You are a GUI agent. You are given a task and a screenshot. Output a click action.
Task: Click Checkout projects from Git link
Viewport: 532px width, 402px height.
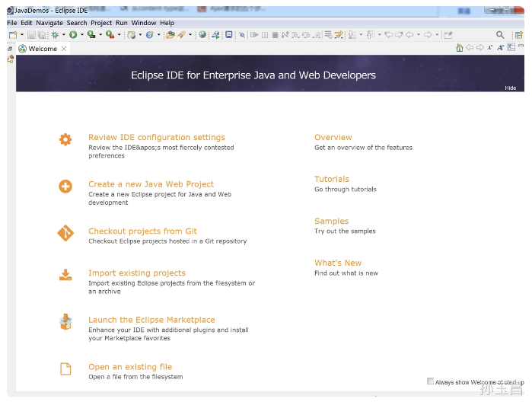click(x=142, y=231)
